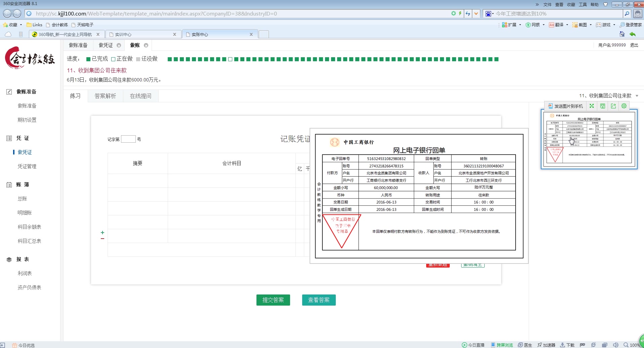This screenshot has width=644, height=348.
Task: Click the green refresh icon in the address bar
Action: click(x=453, y=13)
